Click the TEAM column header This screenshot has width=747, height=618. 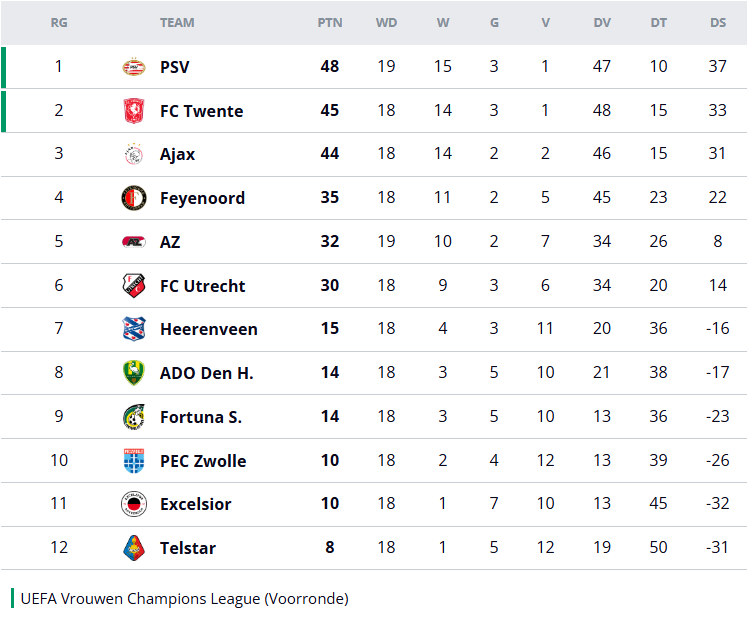[x=177, y=23]
